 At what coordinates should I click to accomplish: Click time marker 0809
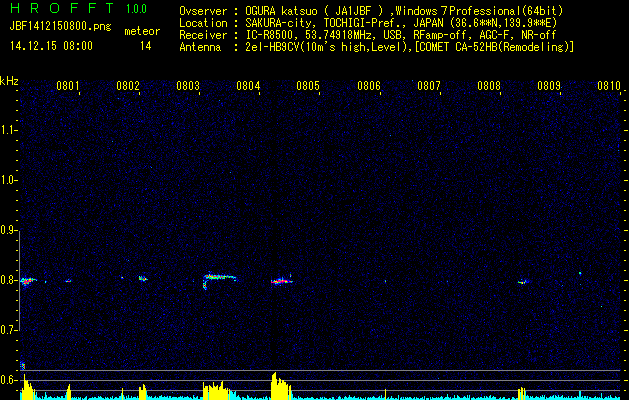pos(549,86)
